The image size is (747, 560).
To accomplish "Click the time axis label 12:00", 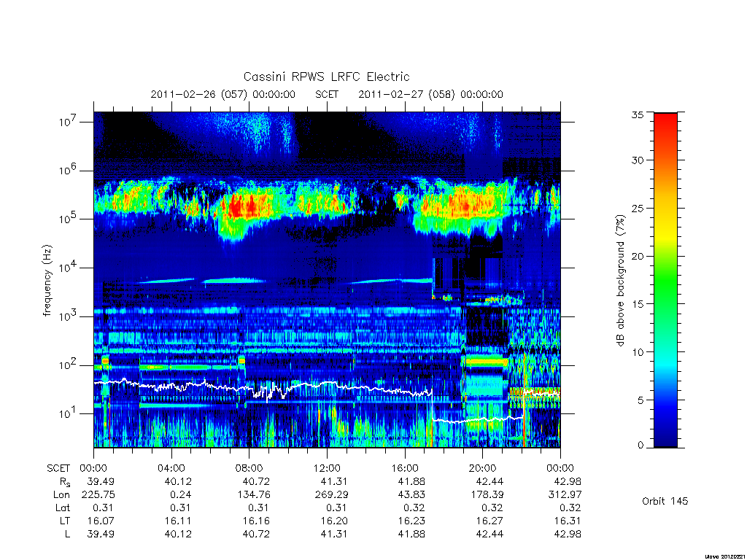I will pos(328,469).
